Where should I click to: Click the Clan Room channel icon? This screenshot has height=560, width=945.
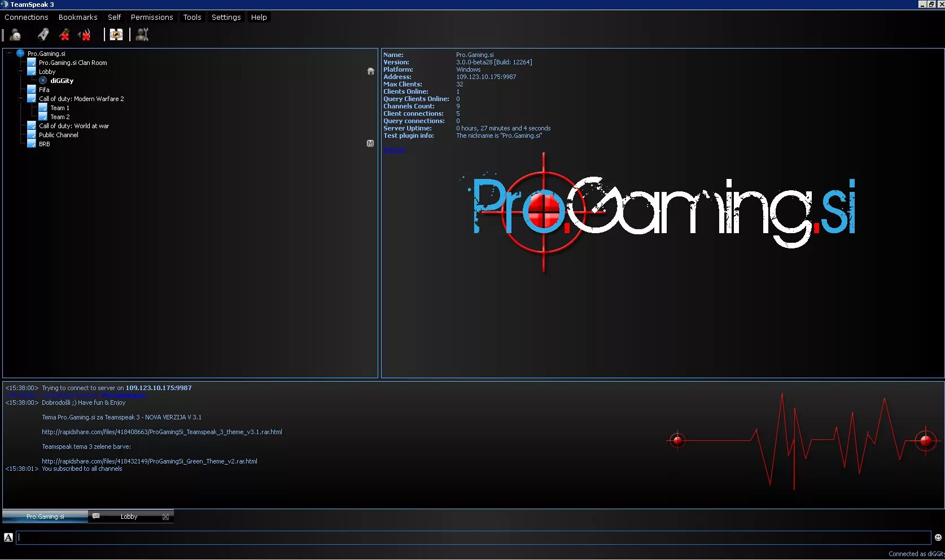coord(32,63)
